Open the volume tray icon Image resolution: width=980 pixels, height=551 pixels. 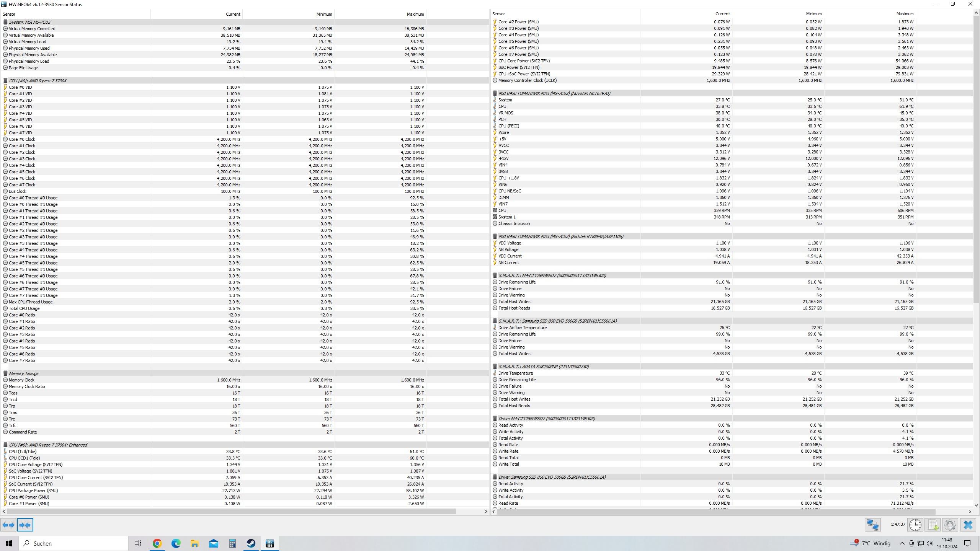click(x=929, y=543)
